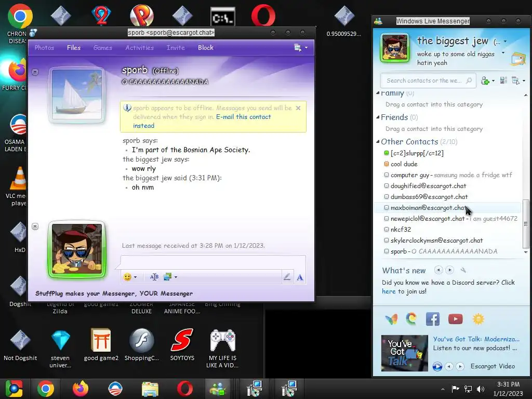
Task: Select contact skylerclockymsn@escargot.chat
Action: coord(448,240)
